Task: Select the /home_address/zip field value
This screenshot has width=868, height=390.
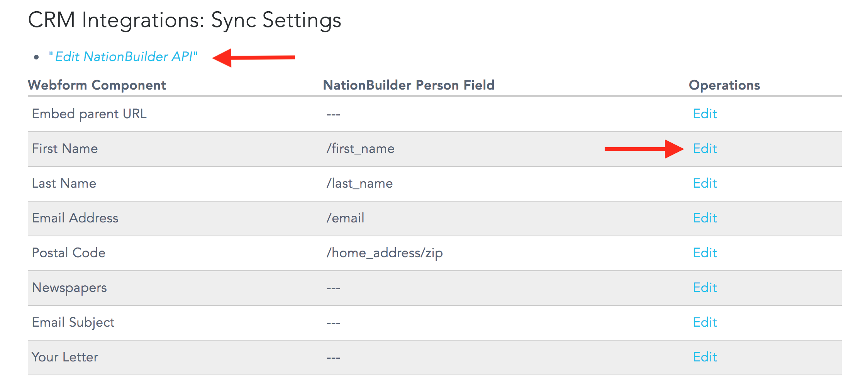Action: click(x=385, y=253)
